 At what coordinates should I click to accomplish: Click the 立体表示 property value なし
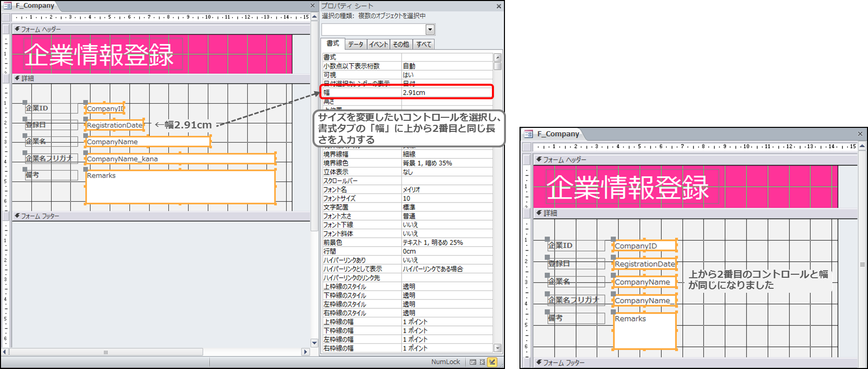click(447, 172)
